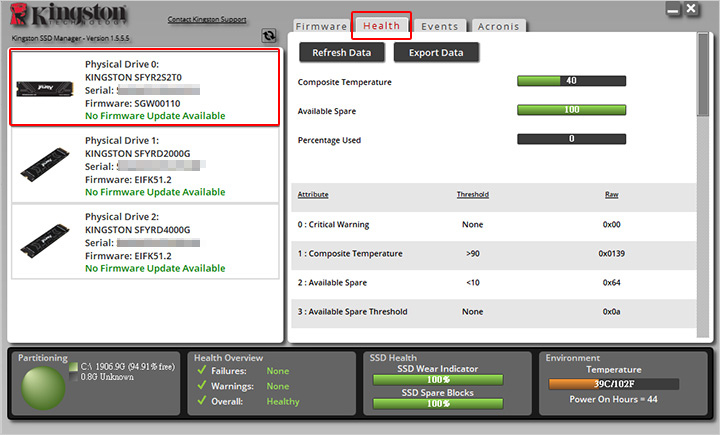Open the Firmware tab
Viewport: 720px width, 435px height.
click(321, 26)
